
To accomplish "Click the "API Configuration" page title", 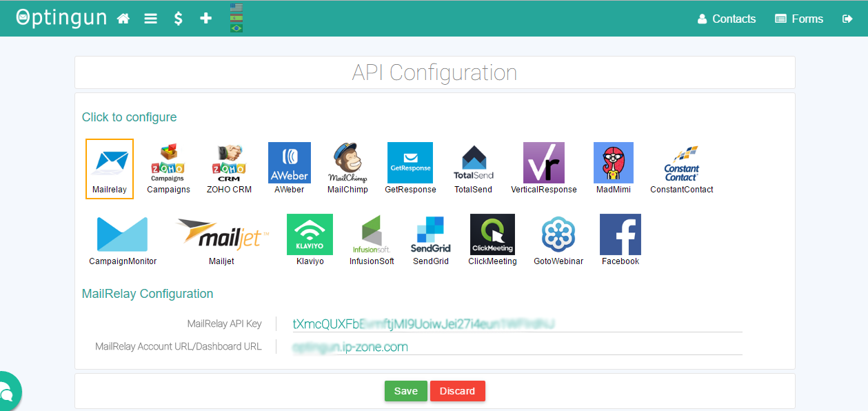I will pyautogui.click(x=434, y=72).
